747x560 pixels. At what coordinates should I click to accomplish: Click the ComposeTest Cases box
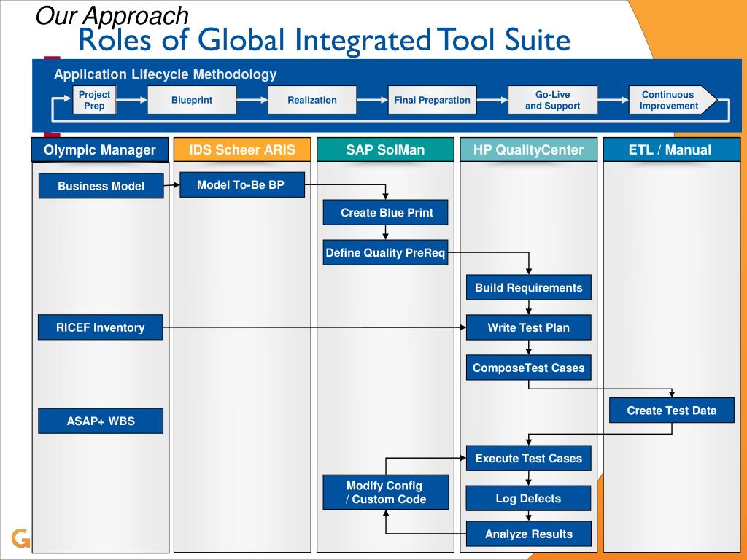coord(528,367)
